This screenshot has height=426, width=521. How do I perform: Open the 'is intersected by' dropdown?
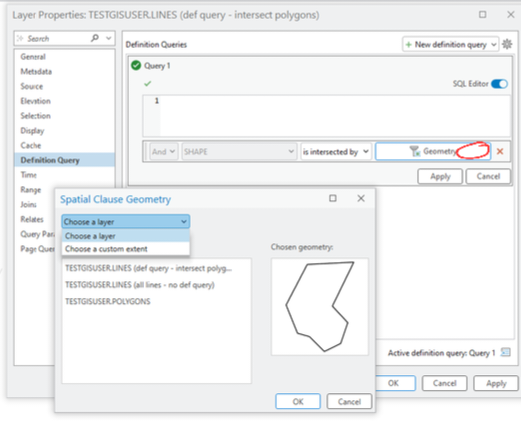(x=336, y=152)
